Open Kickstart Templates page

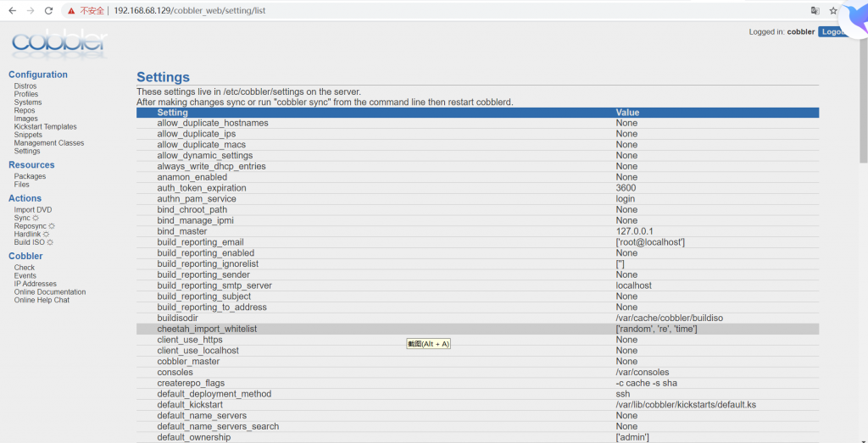coord(45,127)
